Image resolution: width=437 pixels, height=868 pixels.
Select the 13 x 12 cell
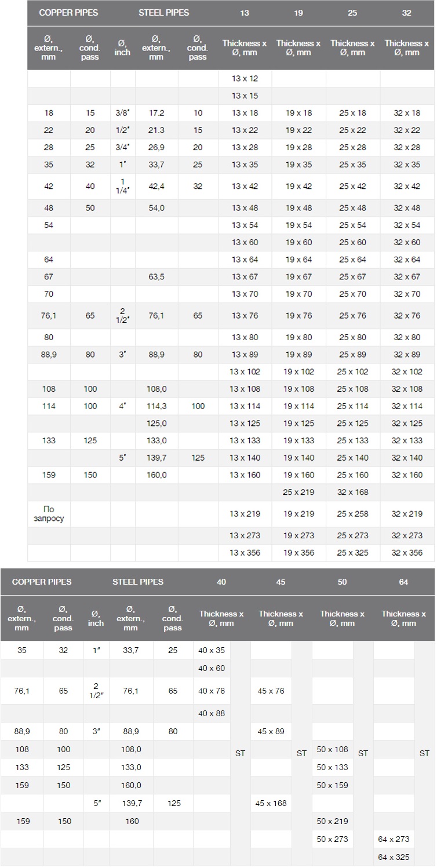(x=245, y=78)
